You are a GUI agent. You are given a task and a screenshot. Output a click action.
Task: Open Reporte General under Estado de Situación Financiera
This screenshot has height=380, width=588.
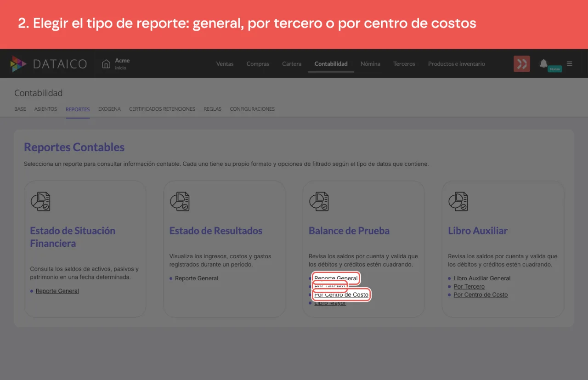(57, 291)
